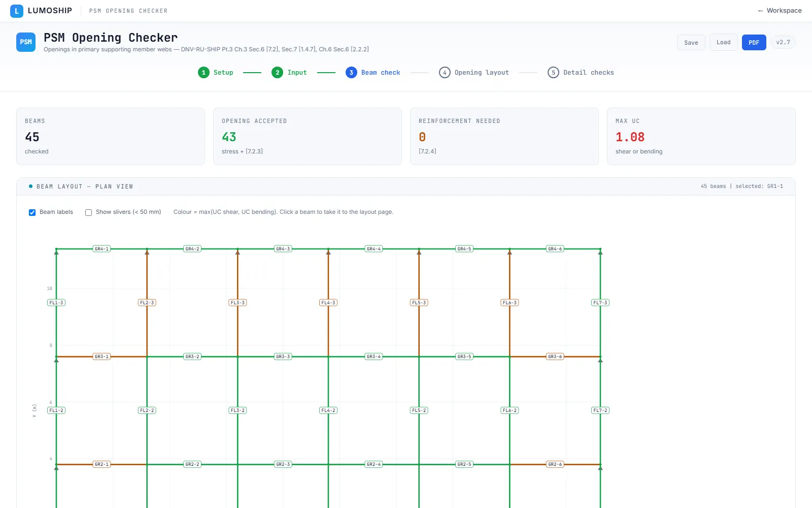
Task: Save the current project
Action: click(x=691, y=43)
